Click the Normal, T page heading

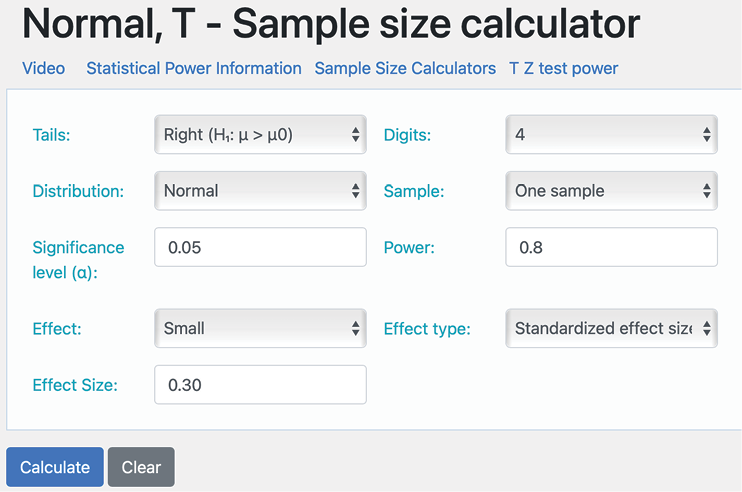330,24
